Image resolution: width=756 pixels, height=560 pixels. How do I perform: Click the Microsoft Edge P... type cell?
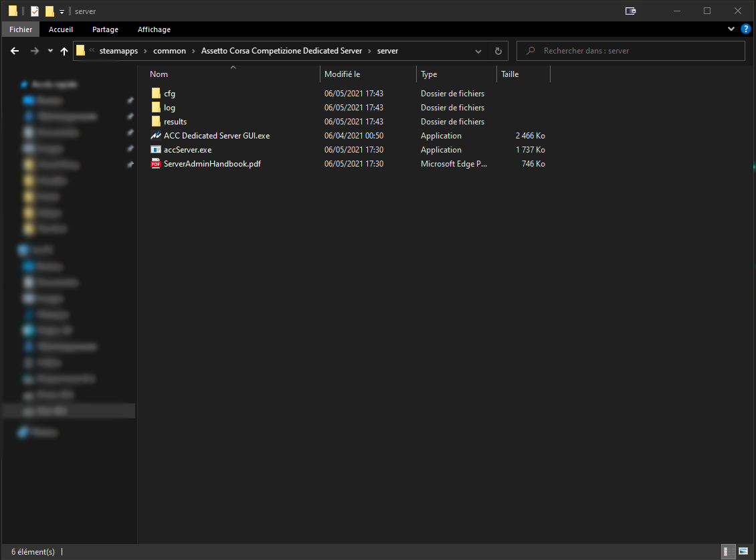454,163
